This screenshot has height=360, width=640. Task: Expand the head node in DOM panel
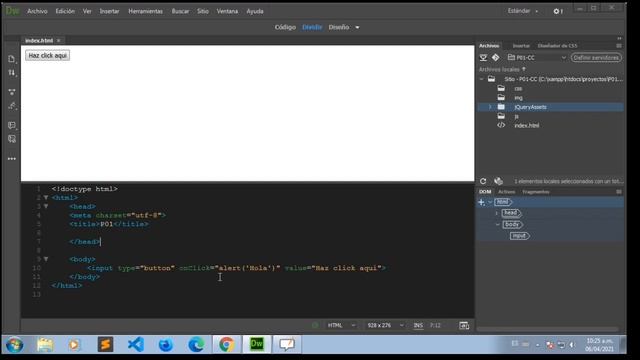coord(497,213)
